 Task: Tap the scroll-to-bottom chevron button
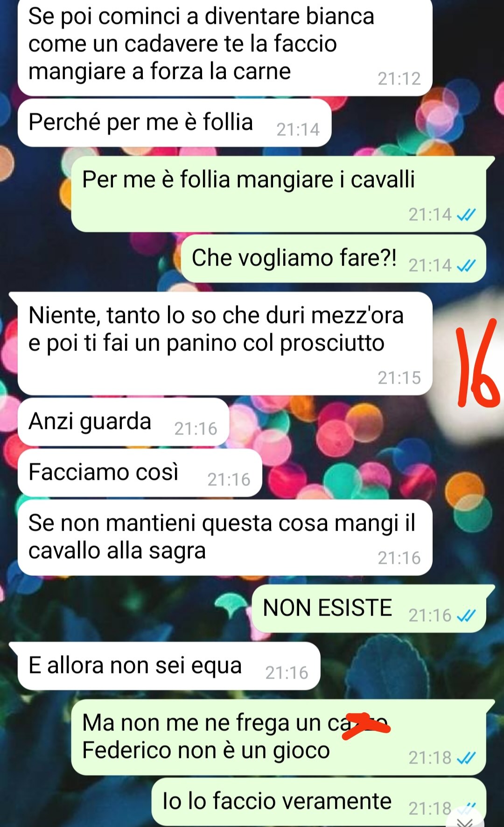tap(464, 821)
